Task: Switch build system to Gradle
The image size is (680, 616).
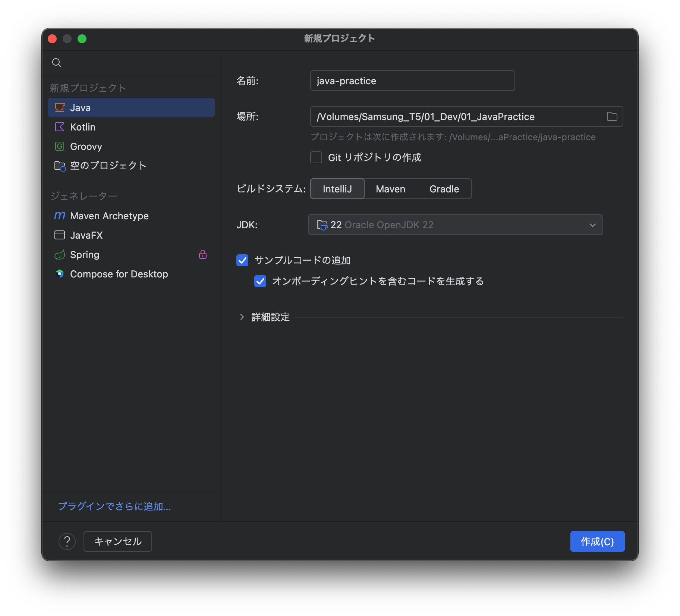Action: point(444,189)
